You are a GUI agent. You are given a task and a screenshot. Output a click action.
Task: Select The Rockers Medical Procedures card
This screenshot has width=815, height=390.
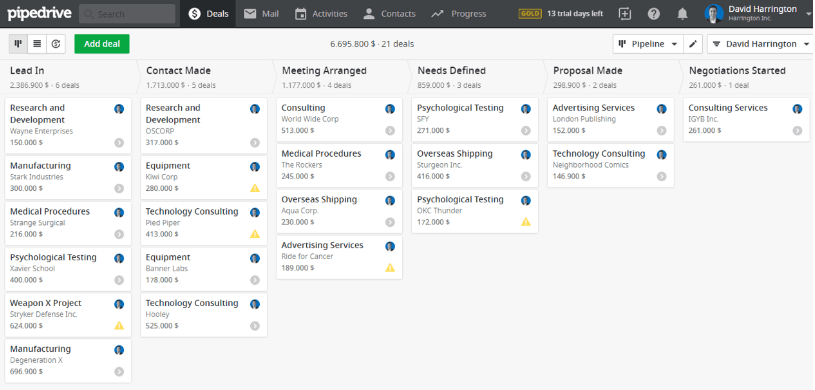point(339,165)
